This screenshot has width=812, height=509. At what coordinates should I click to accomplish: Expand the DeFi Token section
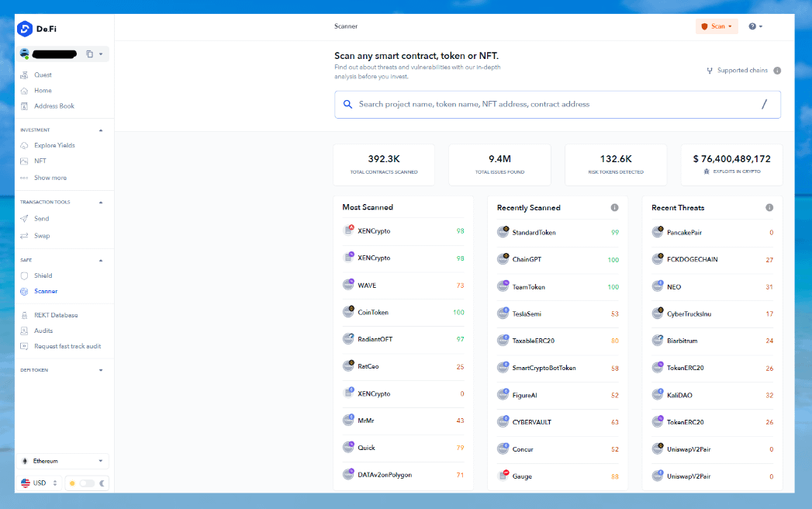tap(101, 371)
